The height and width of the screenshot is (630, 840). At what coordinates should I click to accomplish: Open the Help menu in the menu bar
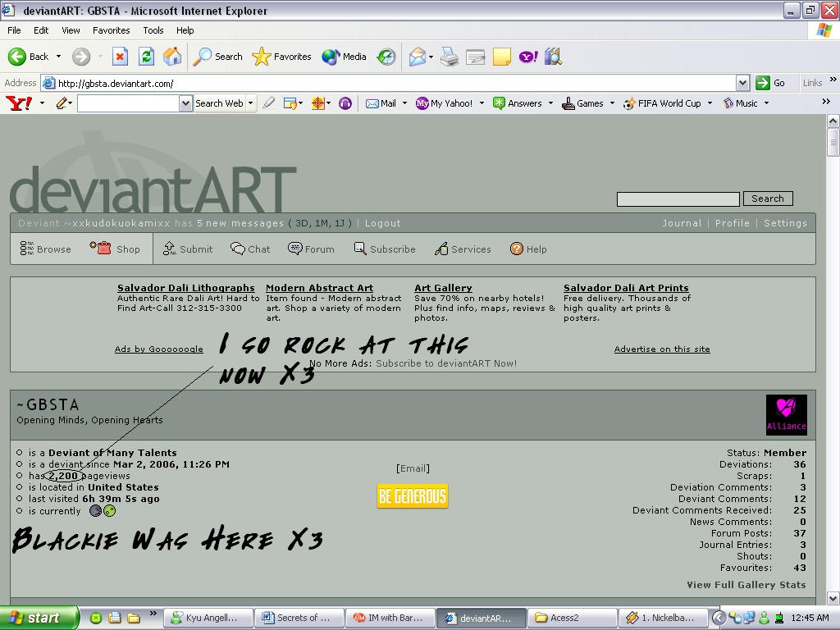pyautogui.click(x=185, y=30)
